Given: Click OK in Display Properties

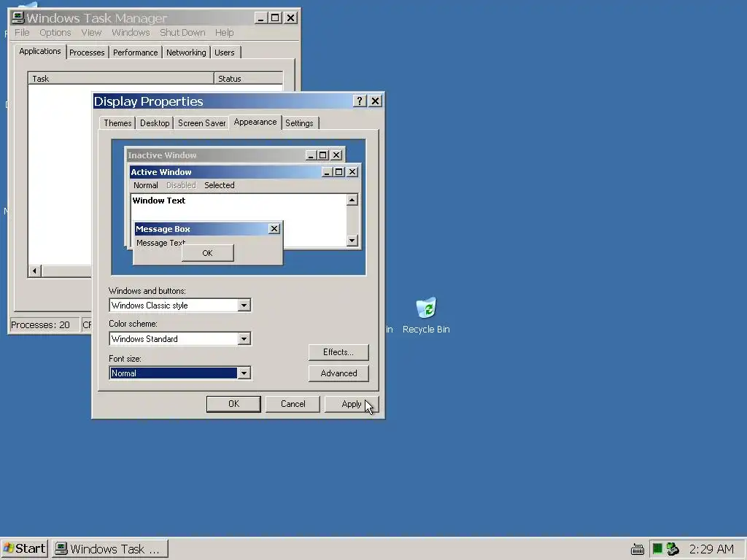Looking at the screenshot, I should [x=233, y=404].
